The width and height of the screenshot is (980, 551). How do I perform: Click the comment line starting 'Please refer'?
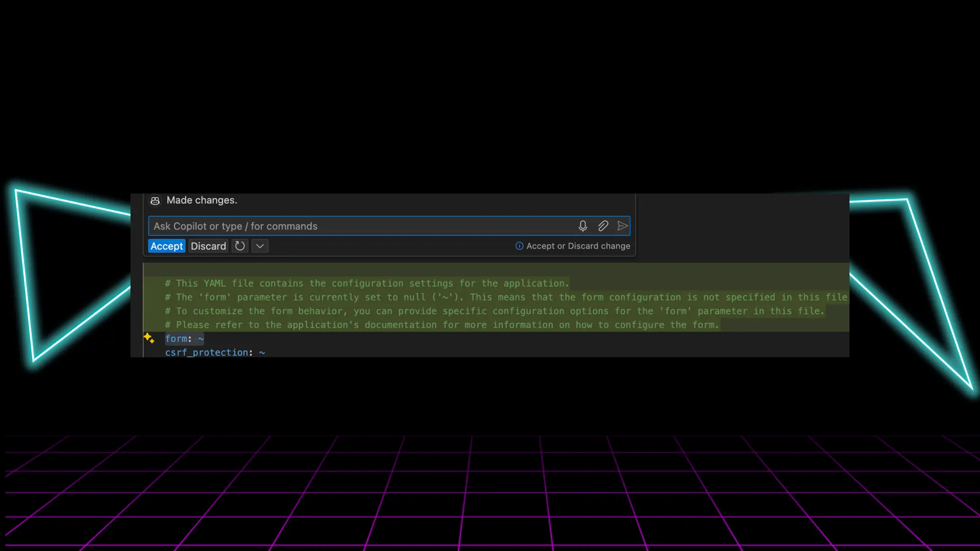(x=442, y=325)
